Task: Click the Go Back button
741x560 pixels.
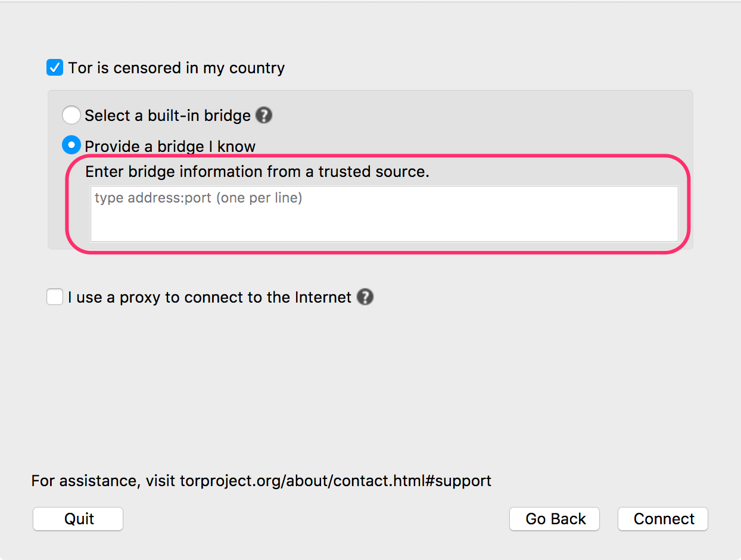Action: 555,519
